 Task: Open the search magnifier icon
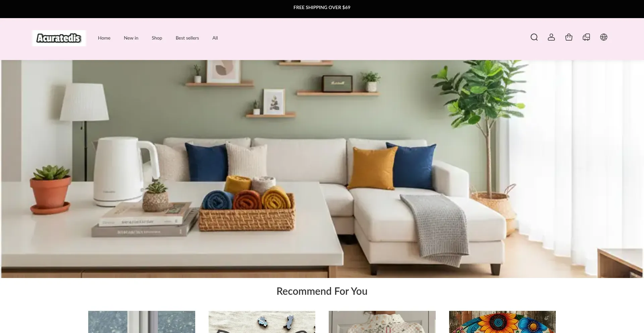point(534,37)
